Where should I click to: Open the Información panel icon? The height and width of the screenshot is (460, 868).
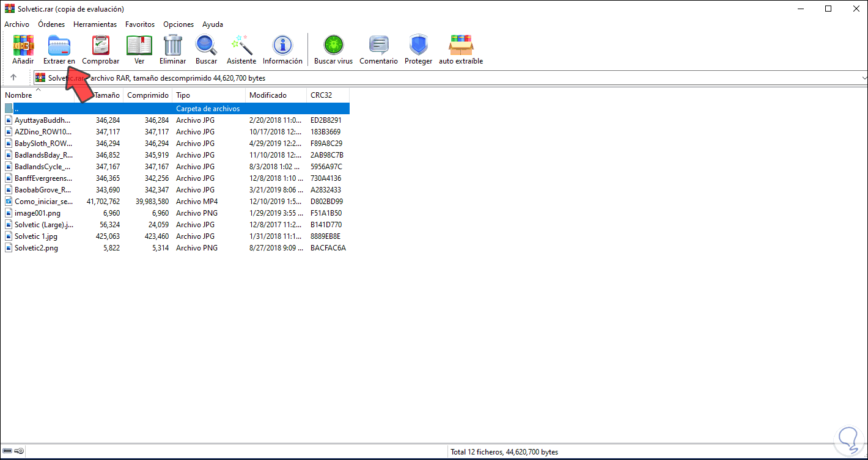[x=282, y=49]
